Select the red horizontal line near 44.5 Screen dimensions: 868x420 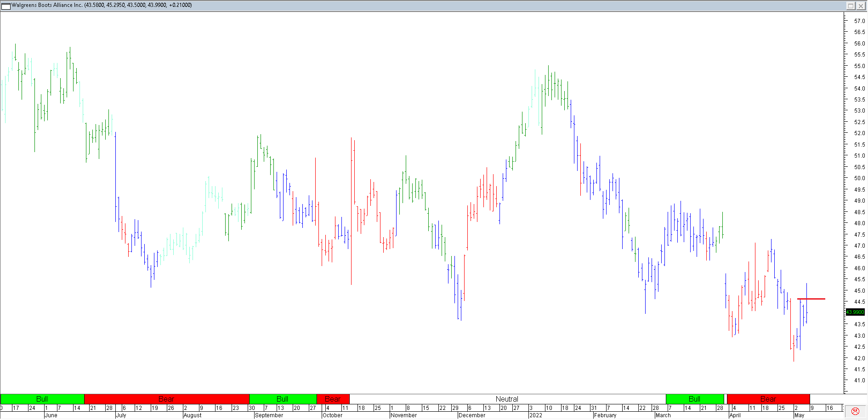811,299
